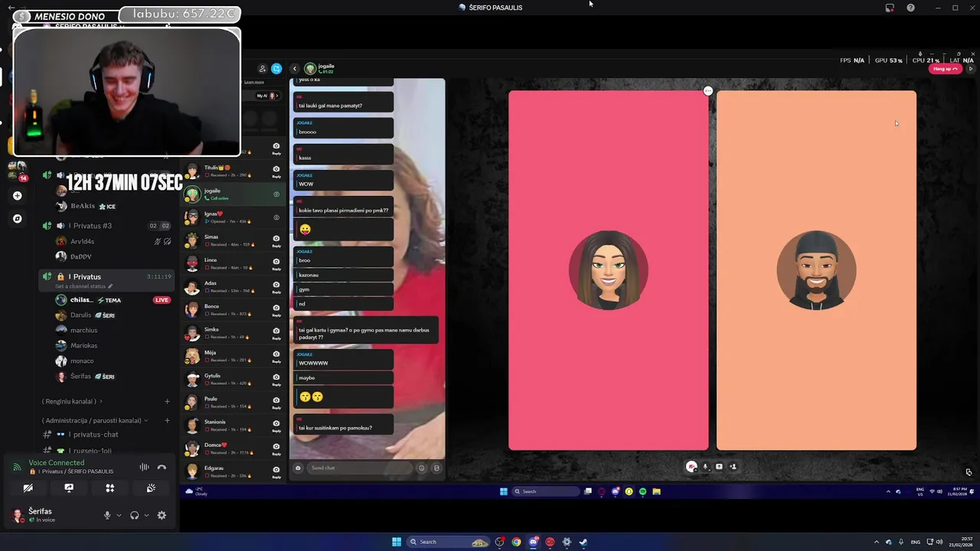
Task: Reply with camera to Stanionis
Action: [x=276, y=425]
